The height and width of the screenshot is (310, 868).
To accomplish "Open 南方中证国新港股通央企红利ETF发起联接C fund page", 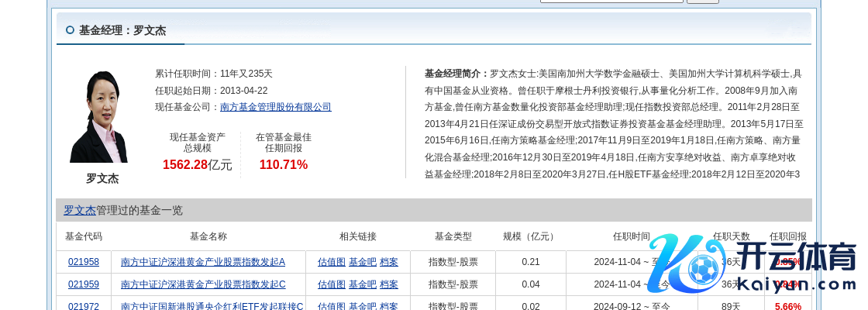I will coord(212,306).
